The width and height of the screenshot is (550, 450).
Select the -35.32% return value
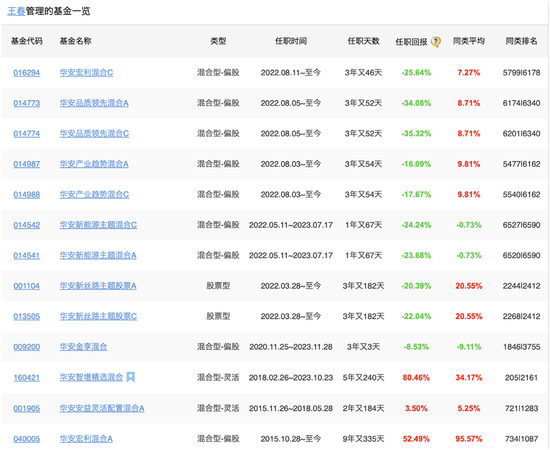point(416,134)
